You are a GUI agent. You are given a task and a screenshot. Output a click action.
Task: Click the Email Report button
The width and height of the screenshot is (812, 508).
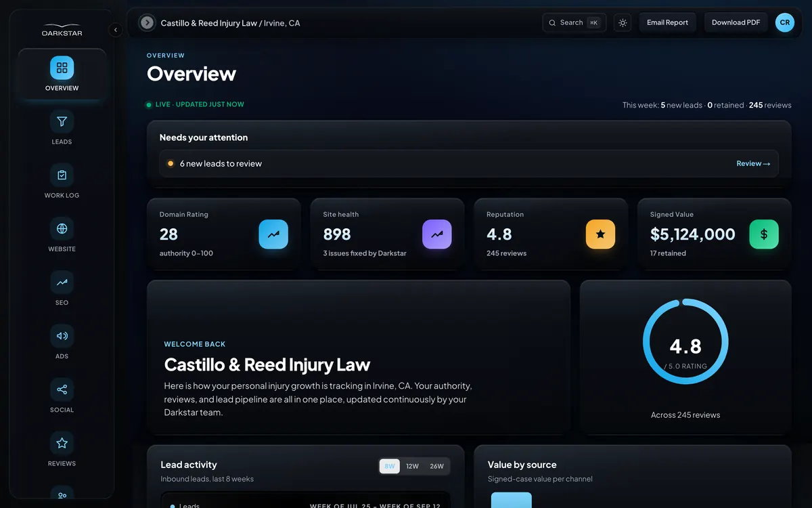(x=667, y=22)
